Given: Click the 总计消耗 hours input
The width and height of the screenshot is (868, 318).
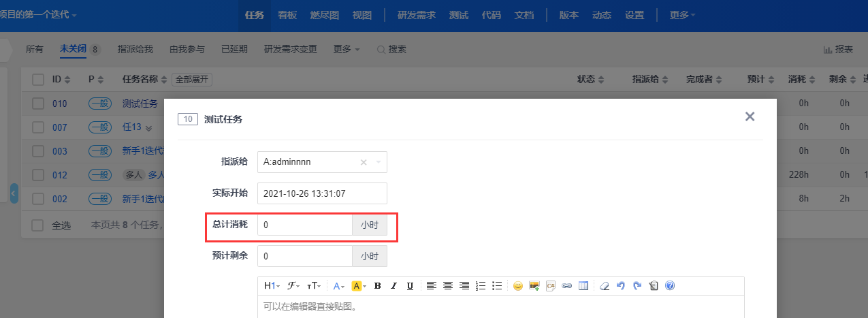Looking at the screenshot, I should point(304,225).
